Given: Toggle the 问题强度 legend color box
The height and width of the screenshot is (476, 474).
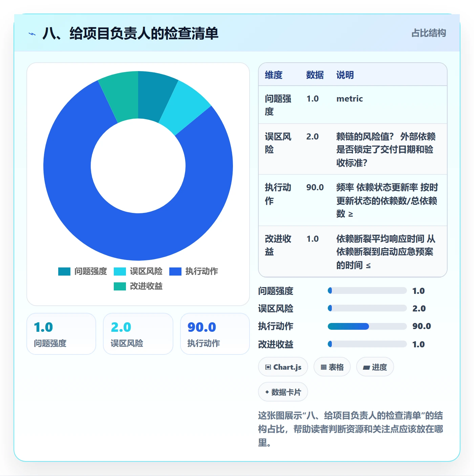Looking at the screenshot, I should 64,272.
